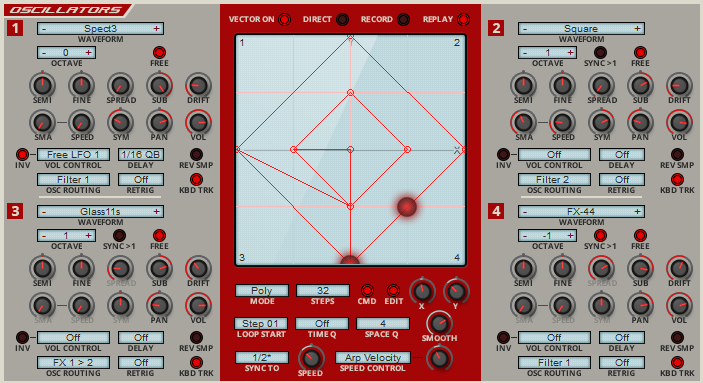Screen dimensions: 703x383
Task: Click oscillator 2 SUB knob
Action: 640,85
